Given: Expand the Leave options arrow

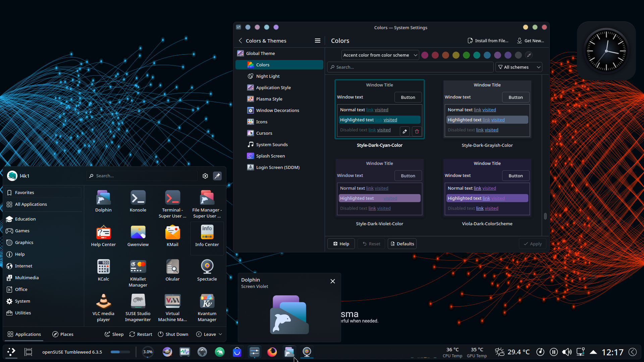Looking at the screenshot, I should coord(220,335).
